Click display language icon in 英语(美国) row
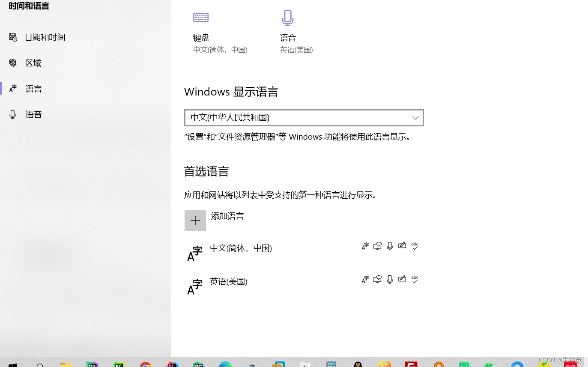This screenshot has height=367, width=588. tap(365, 279)
